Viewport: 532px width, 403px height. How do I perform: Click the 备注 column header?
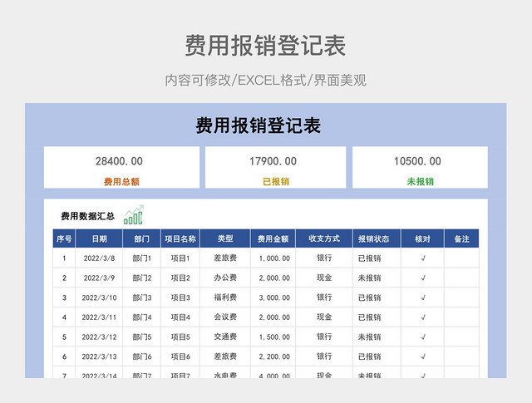coord(462,238)
